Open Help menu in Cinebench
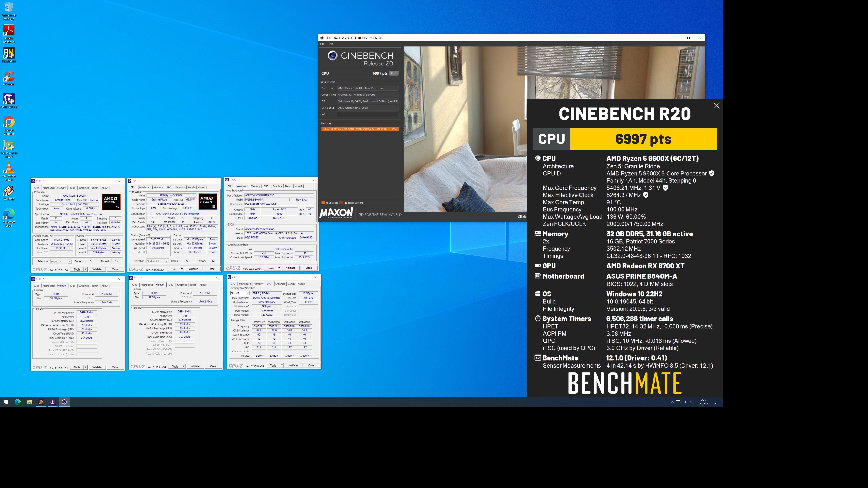This screenshot has height=488, width=868. pyautogui.click(x=331, y=44)
